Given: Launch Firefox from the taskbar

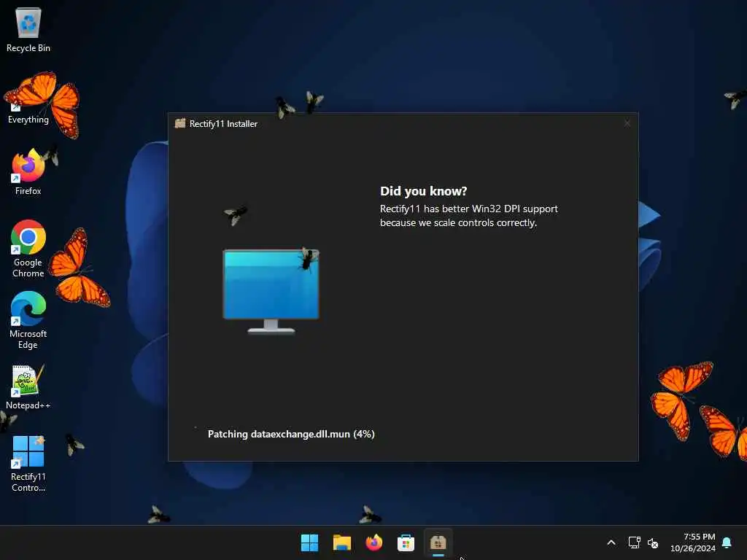Looking at the screenshot, I should tap(374, 542).
